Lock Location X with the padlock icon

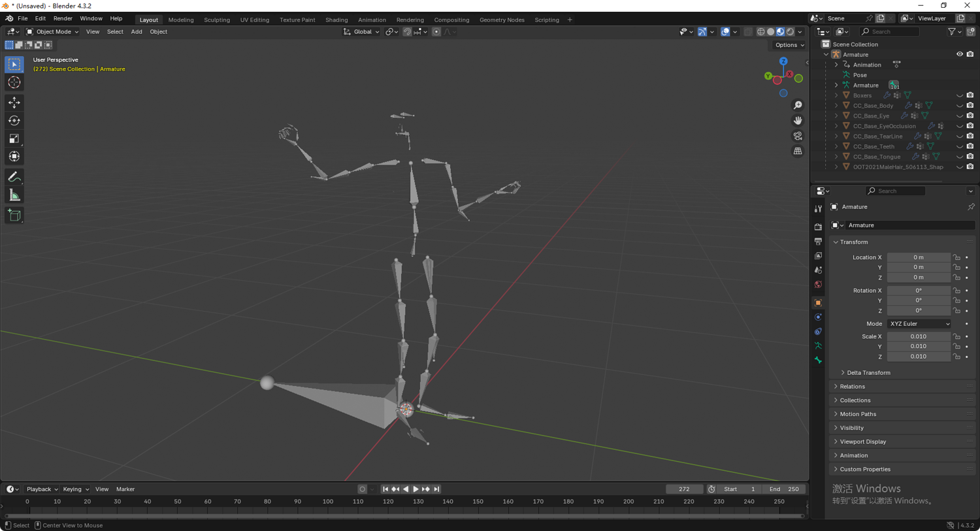957,257
